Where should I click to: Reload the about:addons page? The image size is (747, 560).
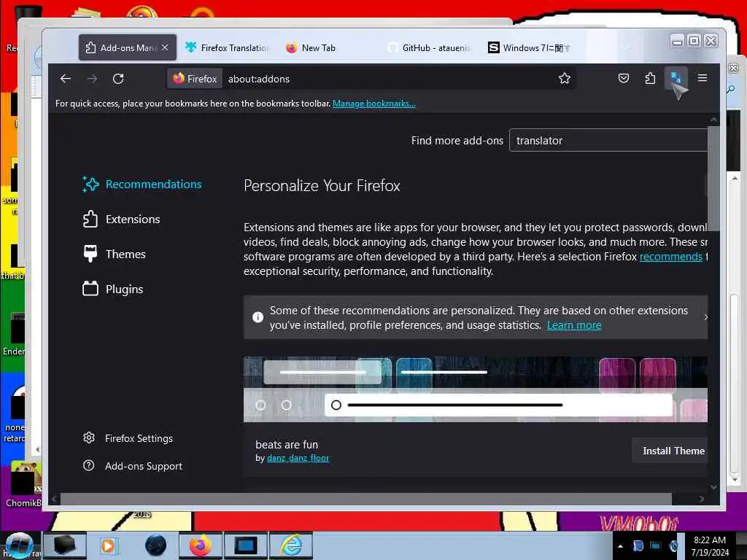[118, 79]
